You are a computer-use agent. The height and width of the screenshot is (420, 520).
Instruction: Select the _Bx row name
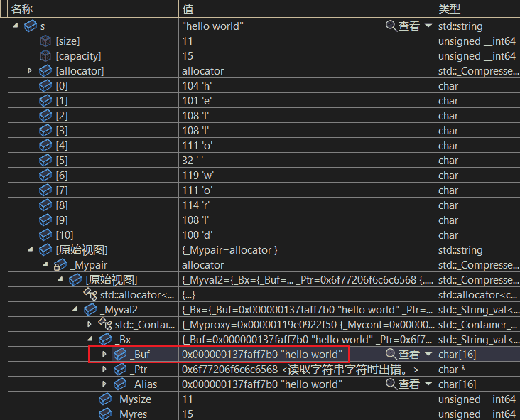coord(123,340)
